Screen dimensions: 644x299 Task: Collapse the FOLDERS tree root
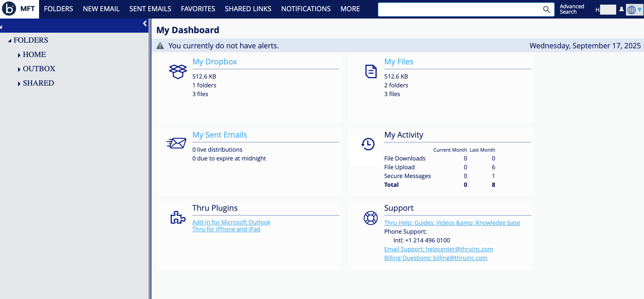click(x=10, y=40)
